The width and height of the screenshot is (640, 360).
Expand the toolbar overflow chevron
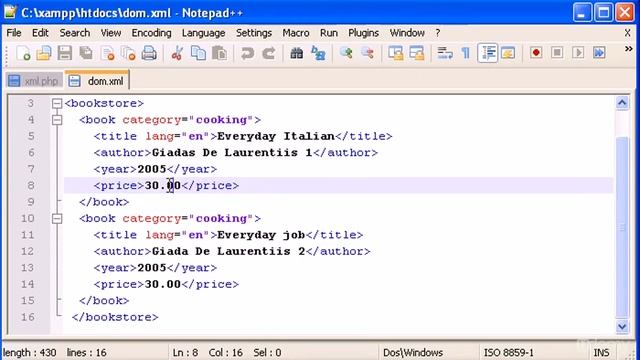(x=629, y=49)
